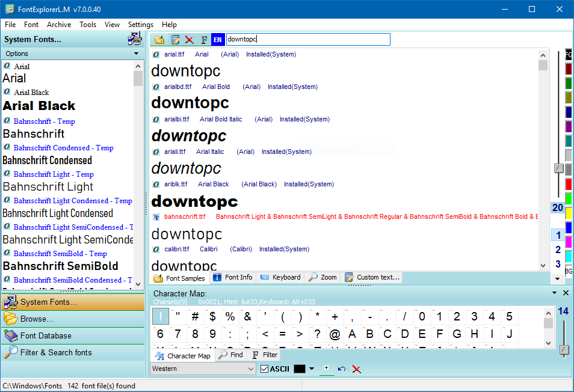Image resolution: width=574 pixels, height=392 pixels.
Task: Switch to the Filter bottom tab
Action: click(x=265, y=355)
